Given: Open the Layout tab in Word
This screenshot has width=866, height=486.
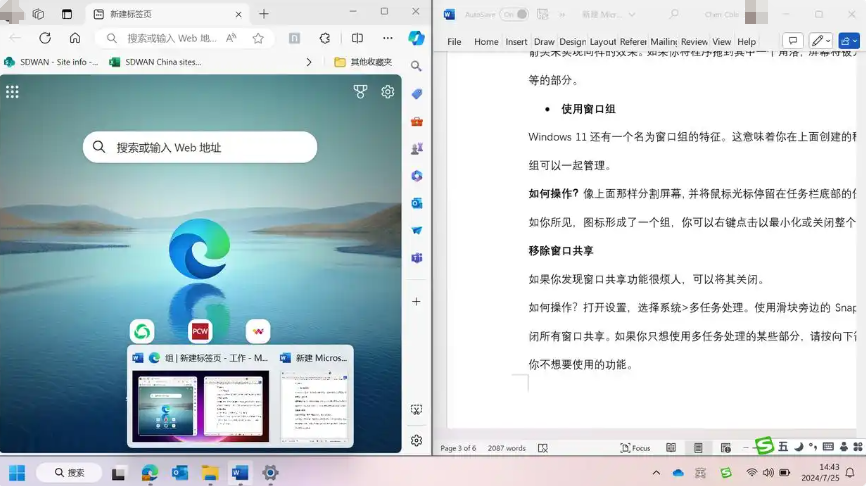Looking at the screenshot, I should coord(603,42).
